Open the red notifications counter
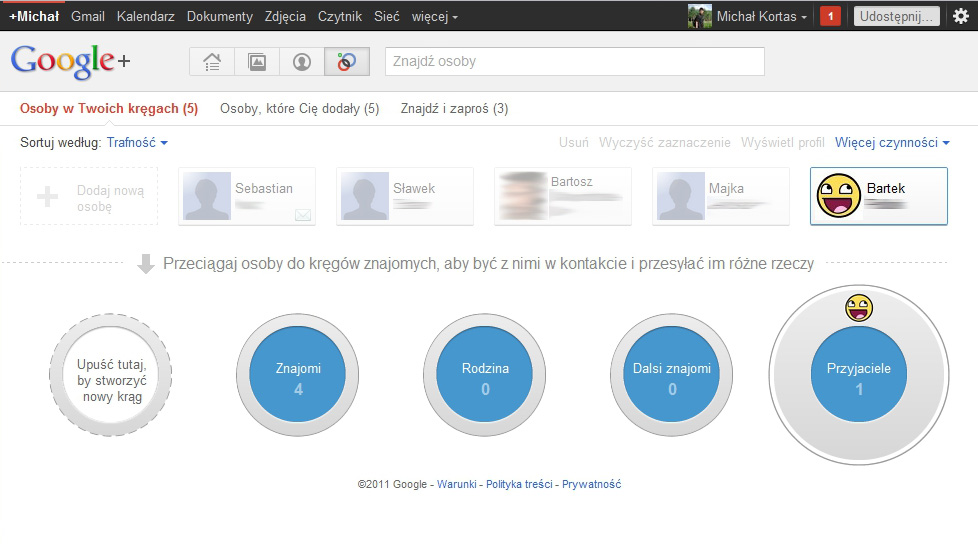Screen dimensions: 978x544 [830, 16]
